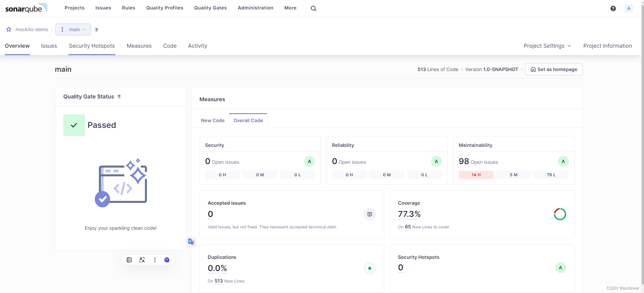Click Quality Gate Status help icon
Viewport: 644px width, 293px height.
119,96
